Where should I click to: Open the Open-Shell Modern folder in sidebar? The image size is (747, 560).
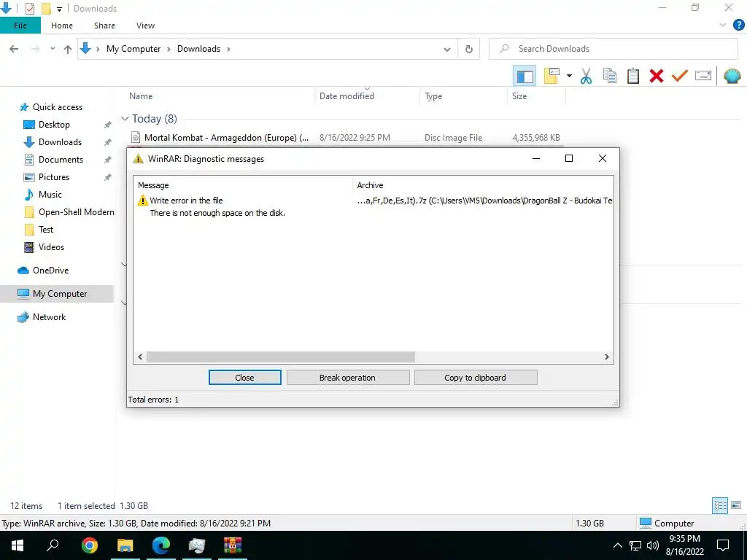tap(76, 212)
